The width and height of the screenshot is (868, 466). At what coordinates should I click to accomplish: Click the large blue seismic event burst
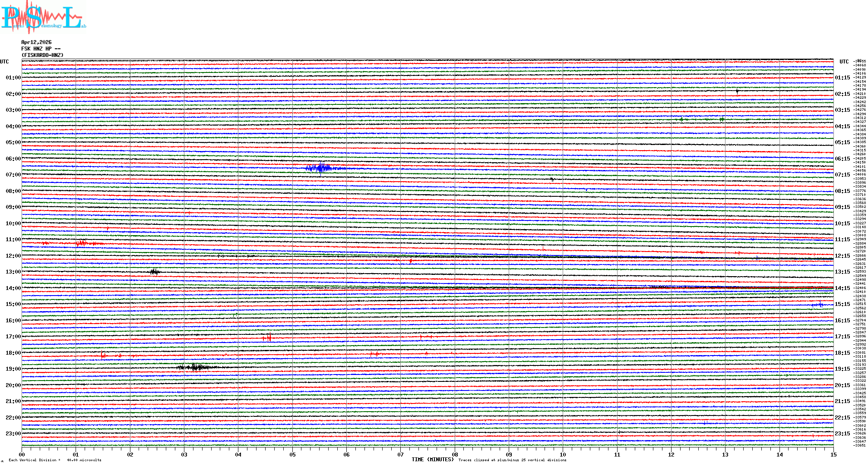(320, 168)
